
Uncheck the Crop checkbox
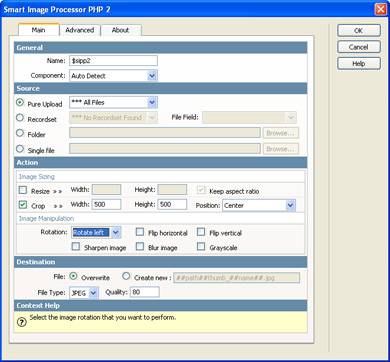tap(23, 205)
